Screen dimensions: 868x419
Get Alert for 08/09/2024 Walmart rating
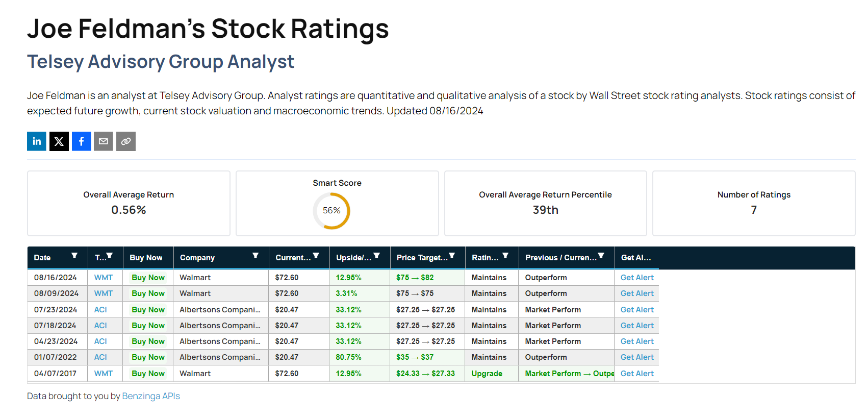click(x=637, y=293)
